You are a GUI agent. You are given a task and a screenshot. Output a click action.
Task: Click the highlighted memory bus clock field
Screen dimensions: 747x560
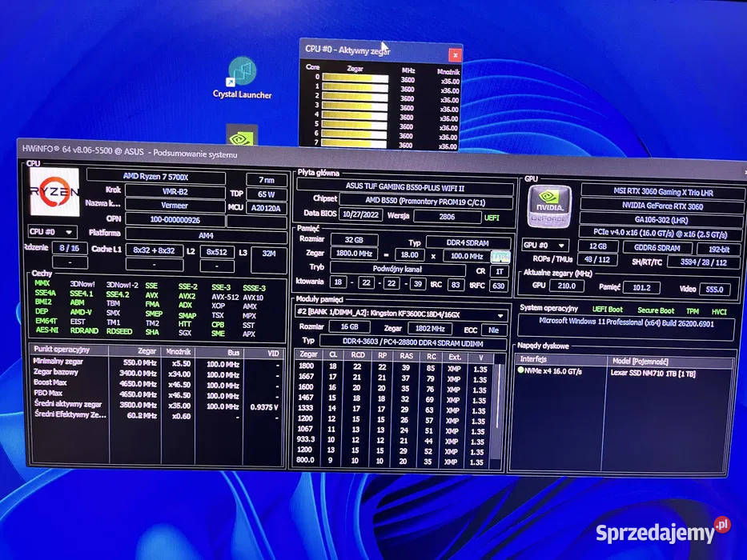500,256
